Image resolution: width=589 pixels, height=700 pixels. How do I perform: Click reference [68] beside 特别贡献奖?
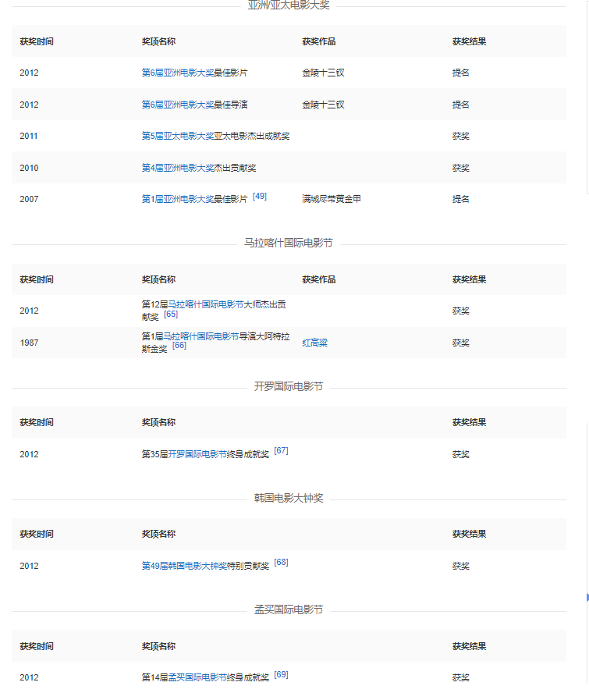[x=281, y=563]
